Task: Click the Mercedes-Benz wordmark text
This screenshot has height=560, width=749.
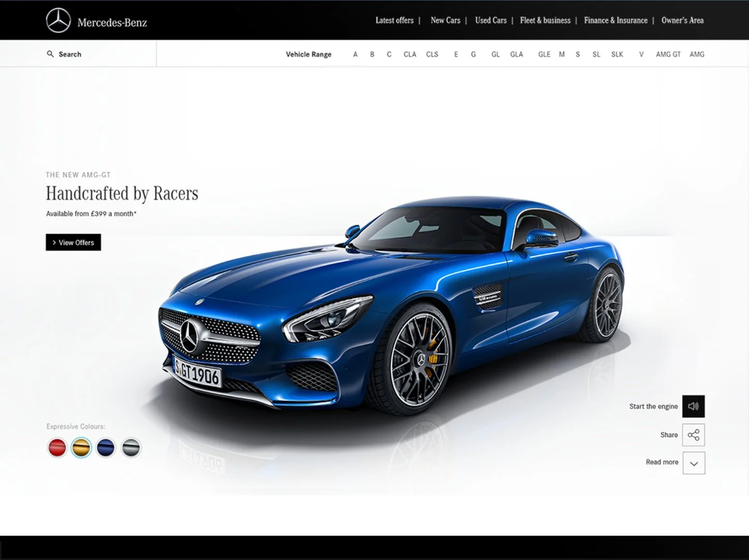Action: pos(112,23)
